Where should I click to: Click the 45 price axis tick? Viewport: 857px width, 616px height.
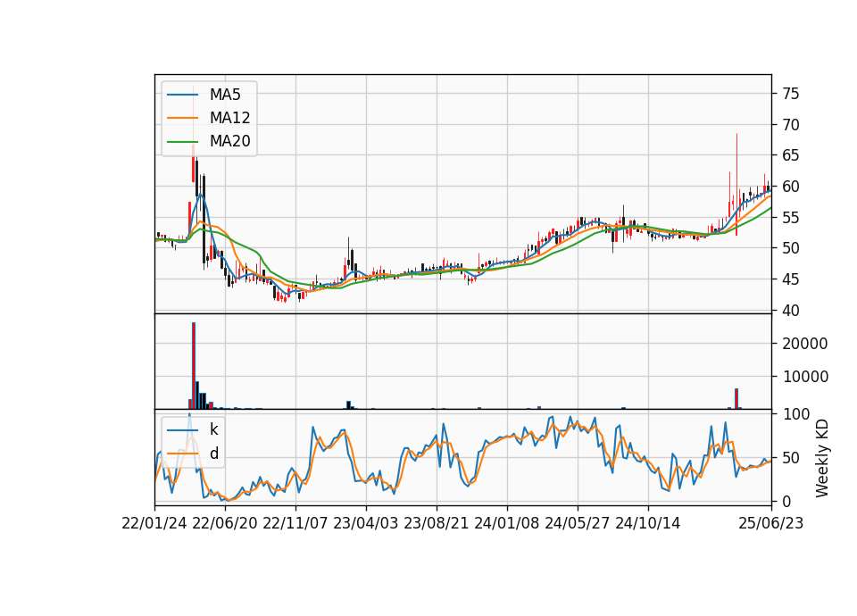tap(790, 279)
